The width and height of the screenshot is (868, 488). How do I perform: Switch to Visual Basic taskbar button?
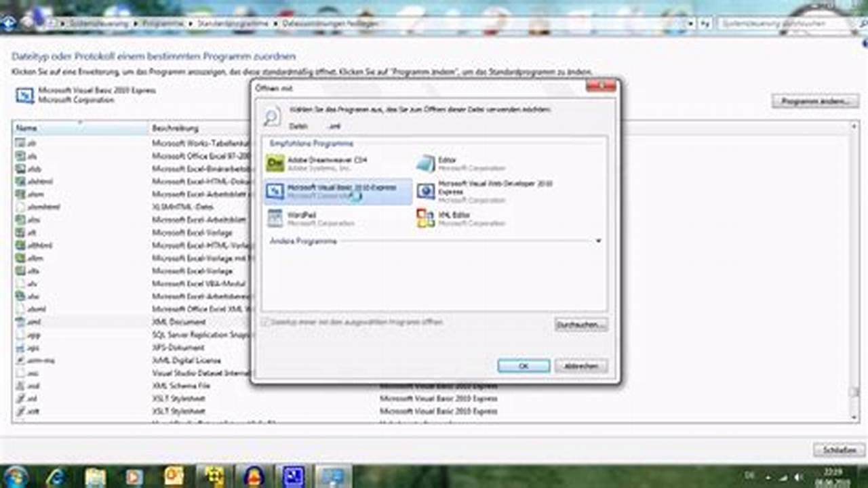293,476
